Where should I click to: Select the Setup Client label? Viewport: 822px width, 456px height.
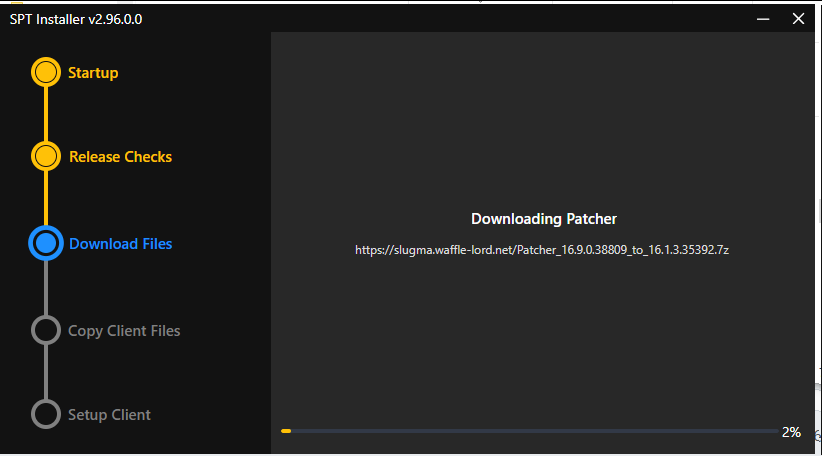(x=110, y=415)
